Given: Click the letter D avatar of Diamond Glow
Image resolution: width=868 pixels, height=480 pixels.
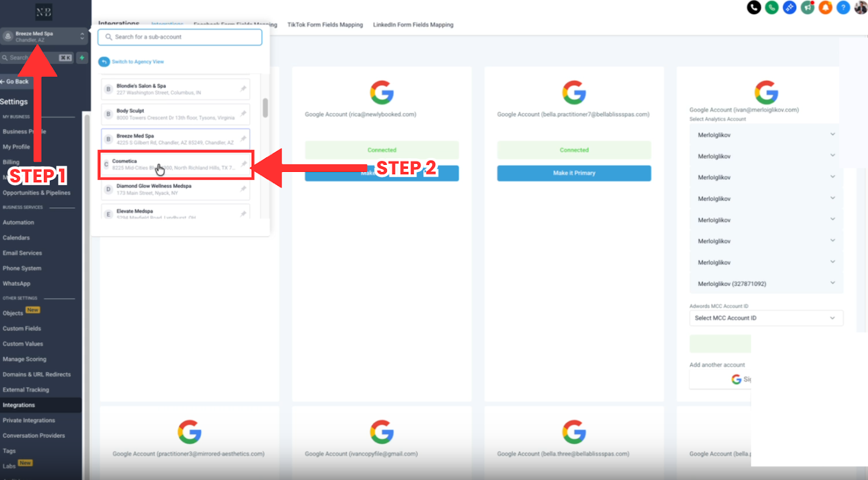Looking at the screenshot, I should point(108,189).
